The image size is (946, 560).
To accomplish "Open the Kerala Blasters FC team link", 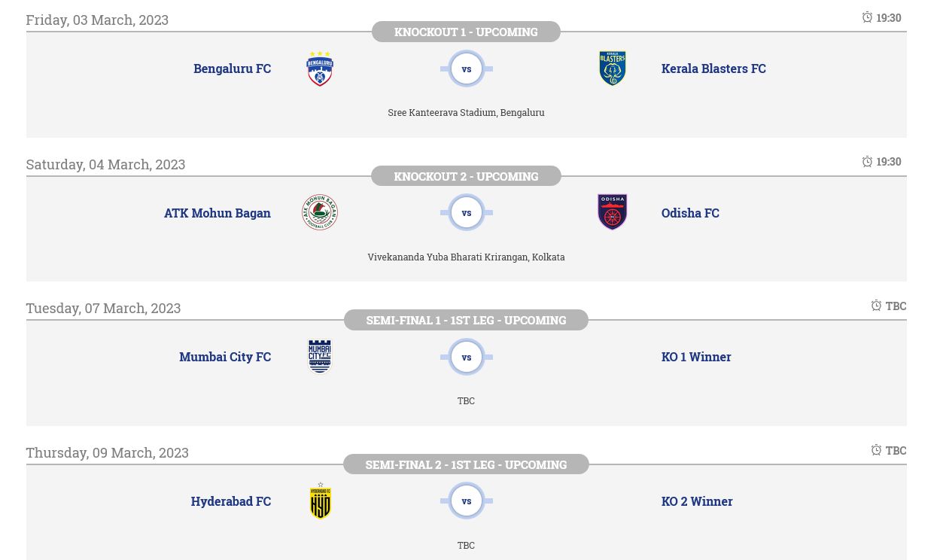I will pos(713,68).
